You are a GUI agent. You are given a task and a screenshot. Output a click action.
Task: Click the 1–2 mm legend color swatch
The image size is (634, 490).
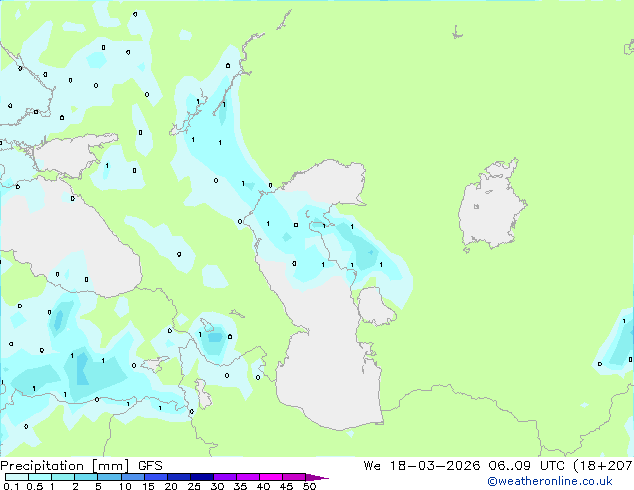tap(63, 477)
